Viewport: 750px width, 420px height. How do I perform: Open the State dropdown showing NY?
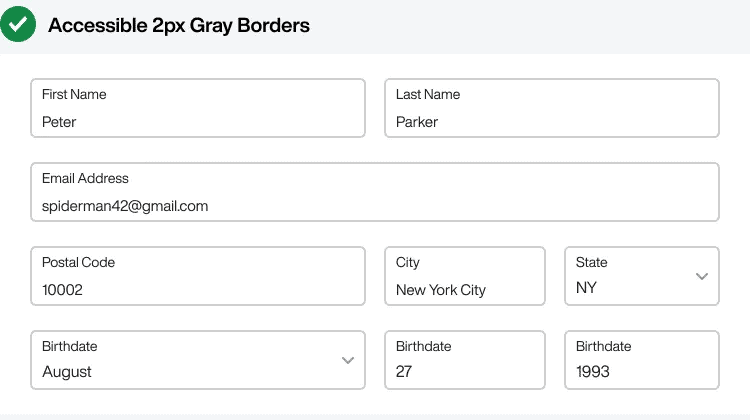pyautogui.click(x=642, y=276)
